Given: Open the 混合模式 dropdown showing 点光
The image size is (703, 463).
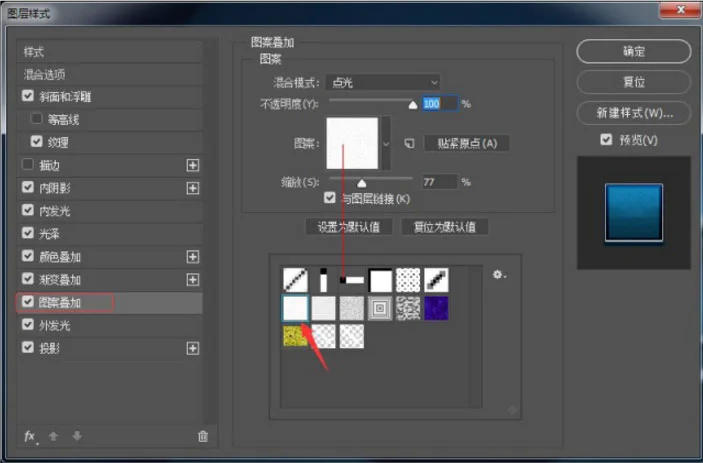Looking at the screenshot, I should pos(382,82).
